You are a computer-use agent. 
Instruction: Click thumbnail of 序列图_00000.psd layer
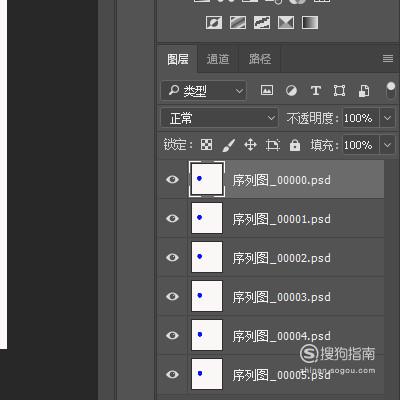tap(207, 179)
